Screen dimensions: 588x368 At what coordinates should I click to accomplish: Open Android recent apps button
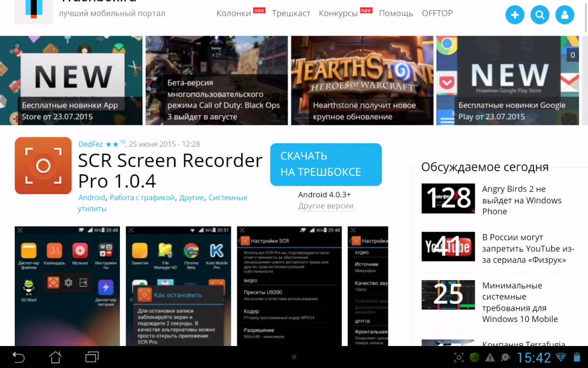point(92,357)
